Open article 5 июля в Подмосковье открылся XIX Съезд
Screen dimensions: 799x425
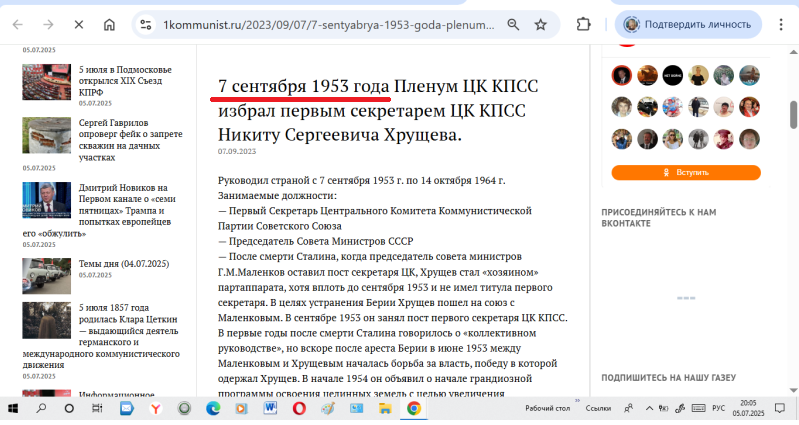125,81
